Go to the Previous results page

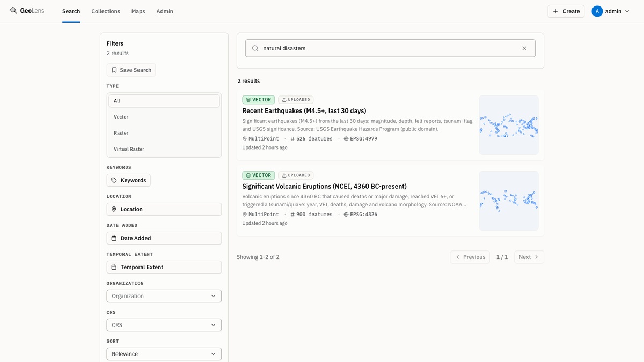click(470, 257)
